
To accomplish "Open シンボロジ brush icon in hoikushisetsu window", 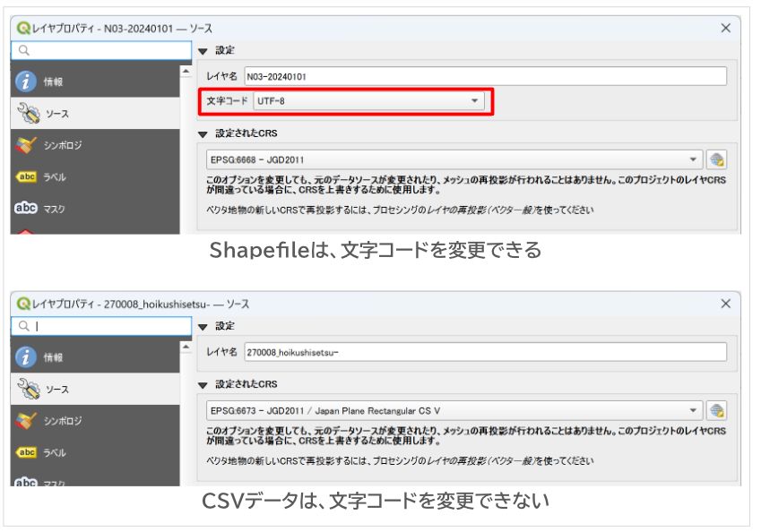I will coord(26,420).
